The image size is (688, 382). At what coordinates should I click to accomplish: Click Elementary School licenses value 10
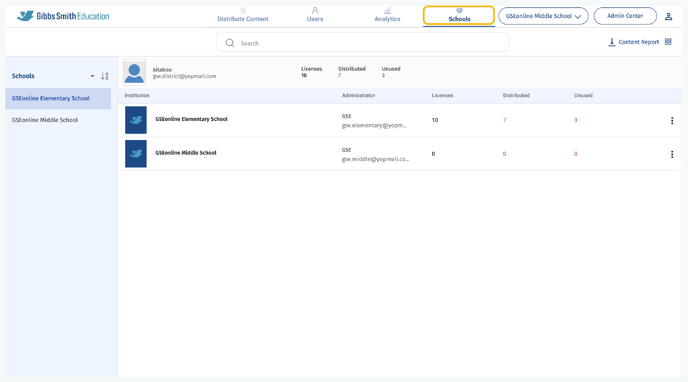click(435, 120)
